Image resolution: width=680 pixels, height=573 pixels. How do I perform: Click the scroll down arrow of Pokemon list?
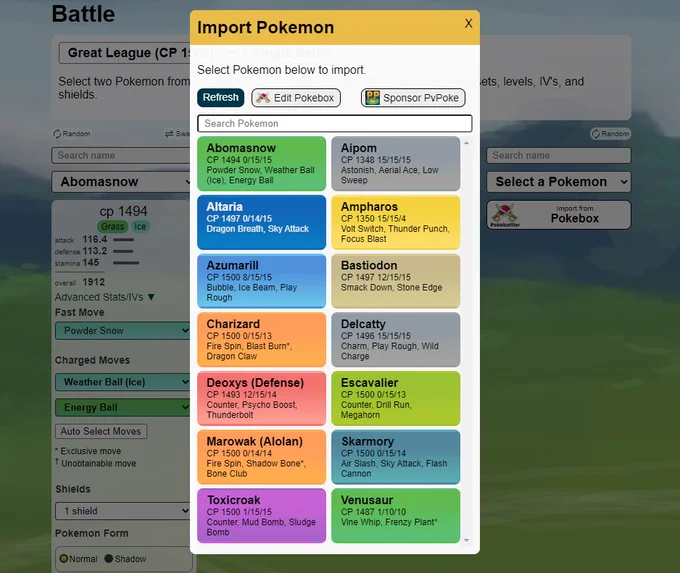pyautogui.click(x=467, y=540)
